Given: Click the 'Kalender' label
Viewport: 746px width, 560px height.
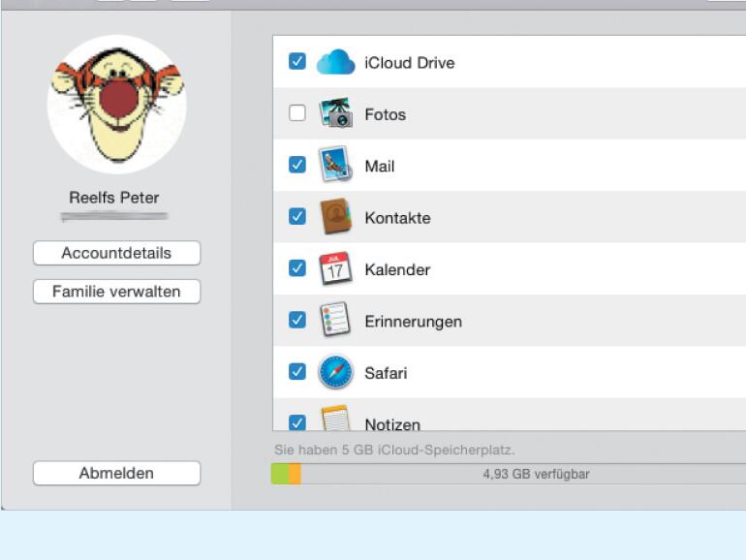Looking at the screenshot, I should click(397, 269).
